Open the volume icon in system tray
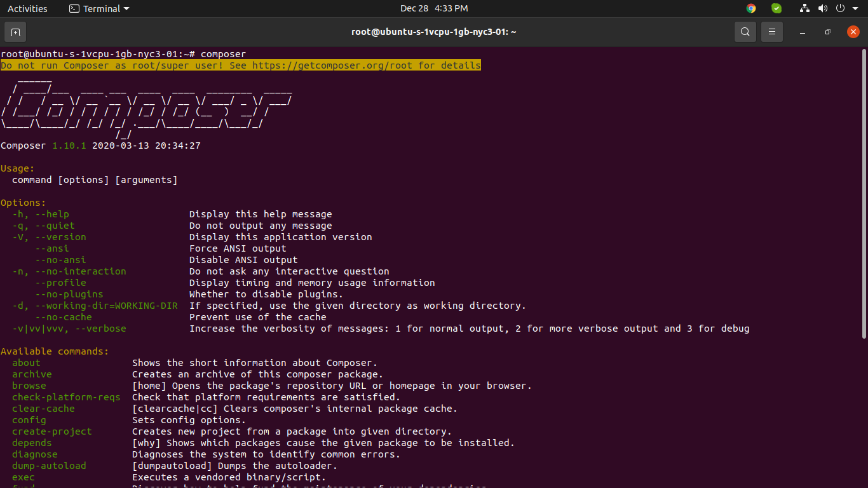The width and height of the screenshot is (868, 488). [823, 8]
